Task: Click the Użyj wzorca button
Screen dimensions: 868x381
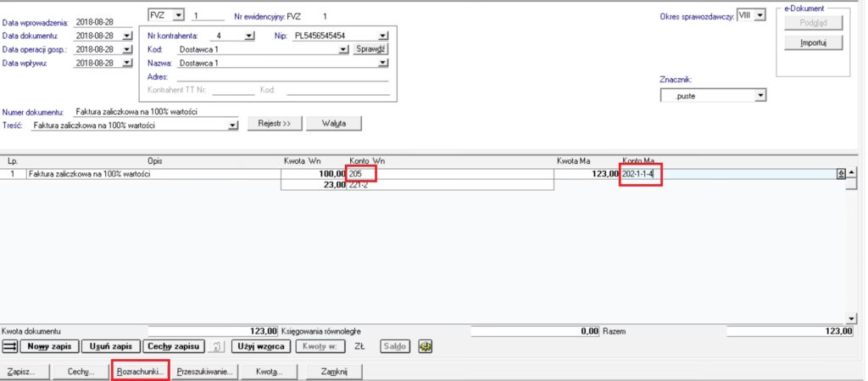Action: tap(264, 346)
